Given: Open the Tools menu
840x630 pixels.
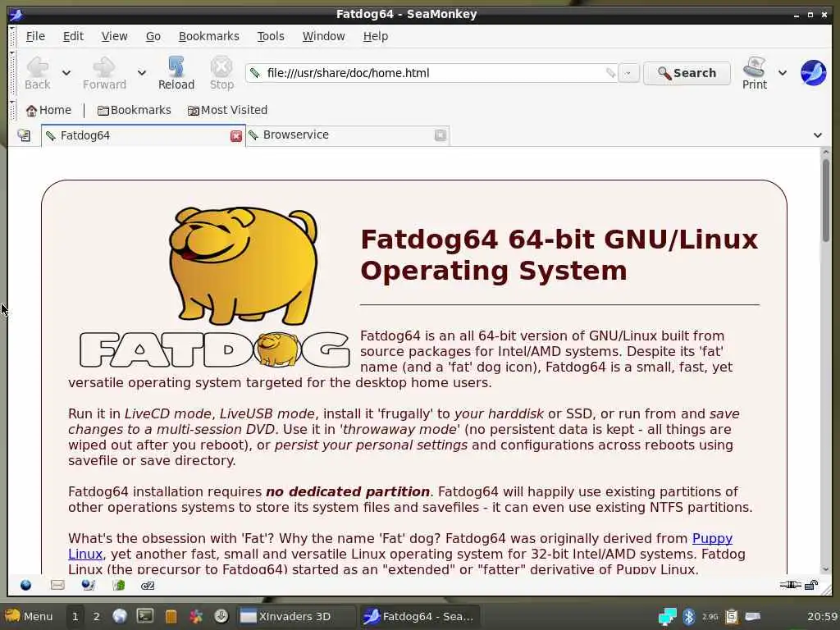Looking at the screenshot, I should 271,36.
